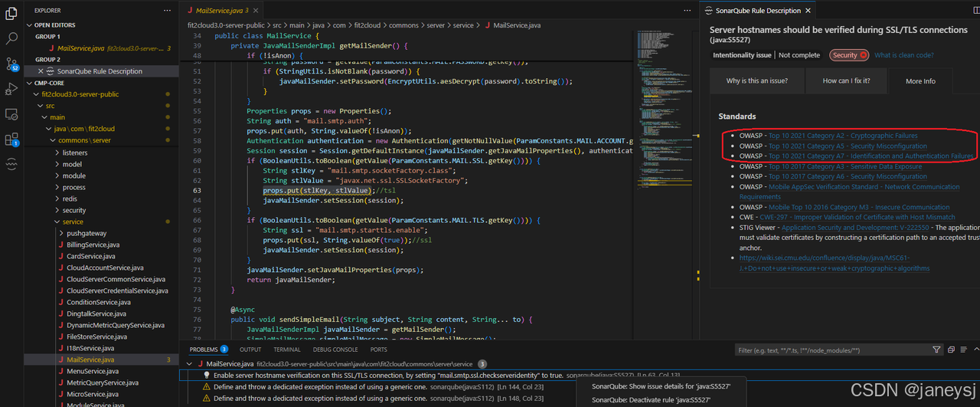Choose 'SonarQube: Deactivate rule java:S5527' entry
This screenshot has width=980, height=407.
coord(651,399)
